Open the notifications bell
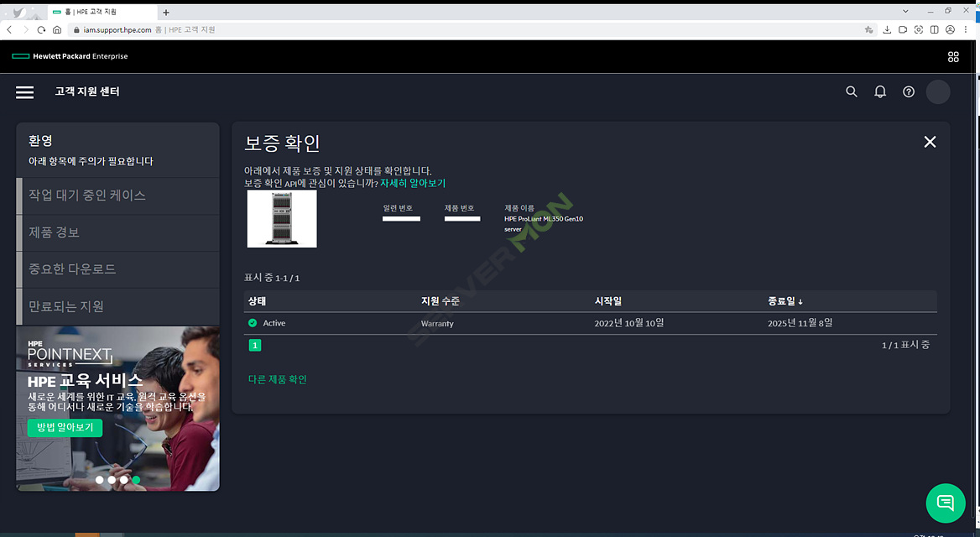980x537 pixels. coord(880,91)
